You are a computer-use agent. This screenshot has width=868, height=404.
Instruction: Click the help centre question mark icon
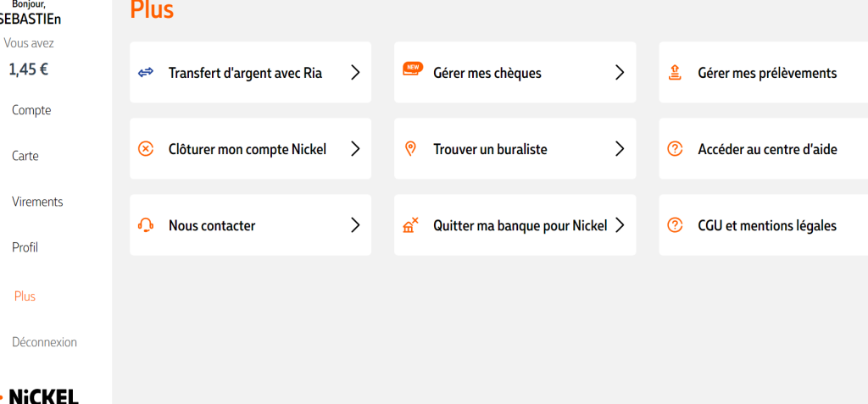(675, 149)
